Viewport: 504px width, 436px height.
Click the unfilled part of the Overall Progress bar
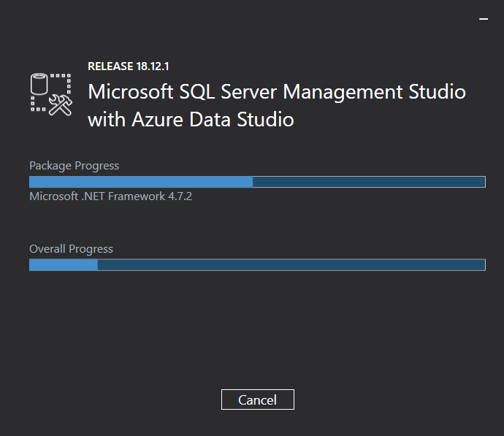[x=291, y=265]
